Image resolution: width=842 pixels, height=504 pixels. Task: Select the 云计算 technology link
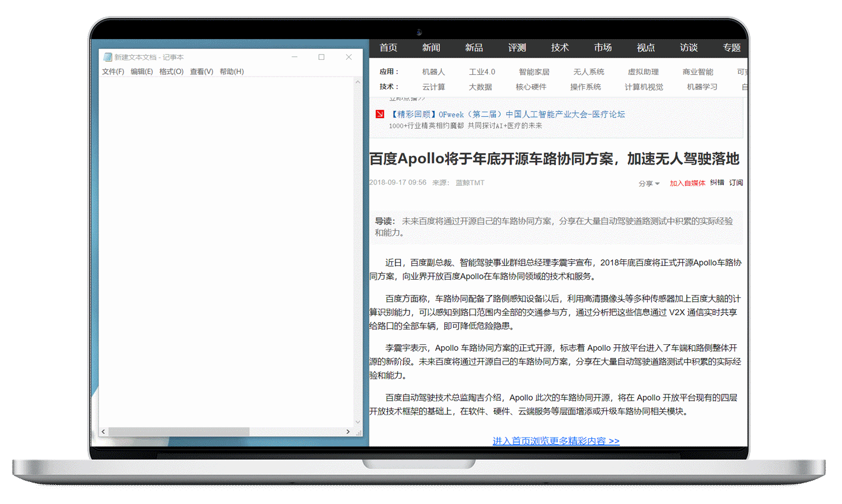pyautogui.click(x=433, y=87)
